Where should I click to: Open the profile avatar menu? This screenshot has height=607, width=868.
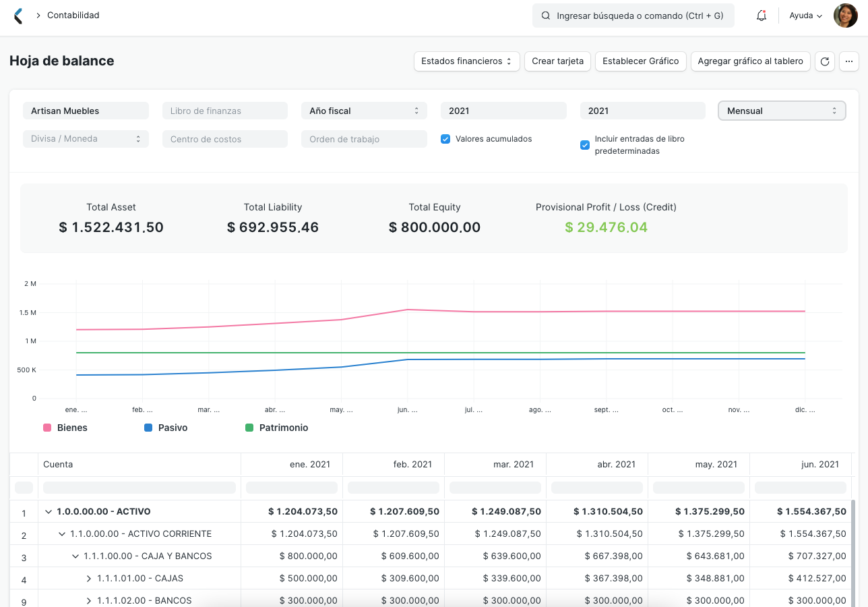click(x=845, y=15)
